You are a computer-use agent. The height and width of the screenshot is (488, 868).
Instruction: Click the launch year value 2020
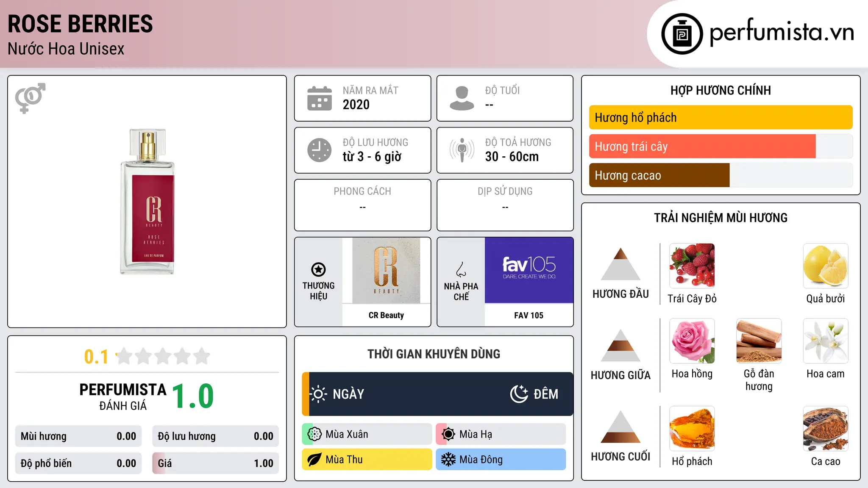point(356,105)
